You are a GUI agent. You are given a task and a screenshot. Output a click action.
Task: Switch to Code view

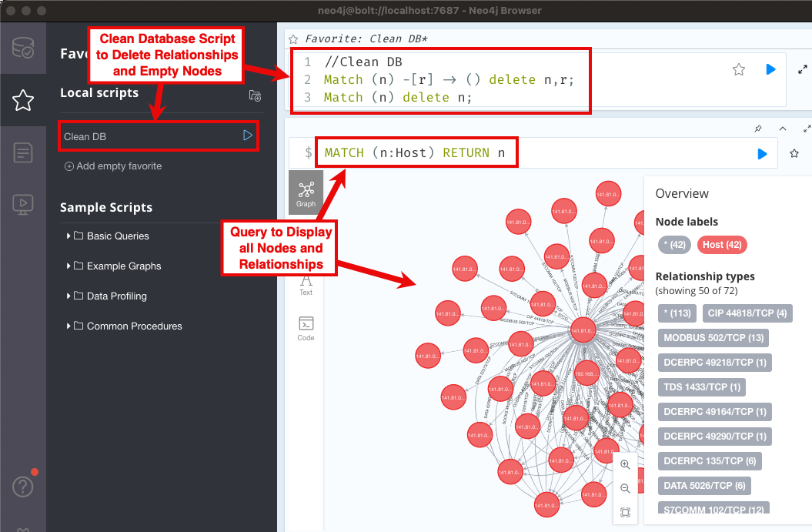(306, 329)
